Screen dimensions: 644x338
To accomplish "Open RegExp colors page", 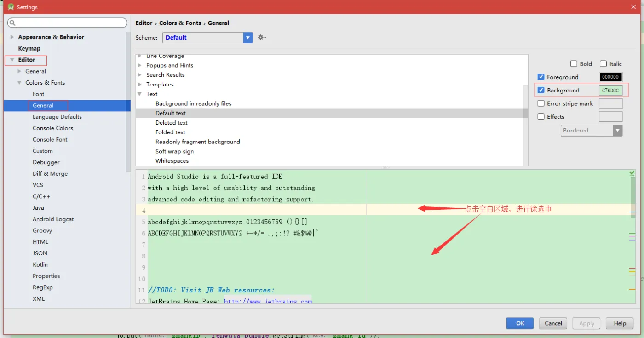I will pyautogui.click(x=43, y=287).
